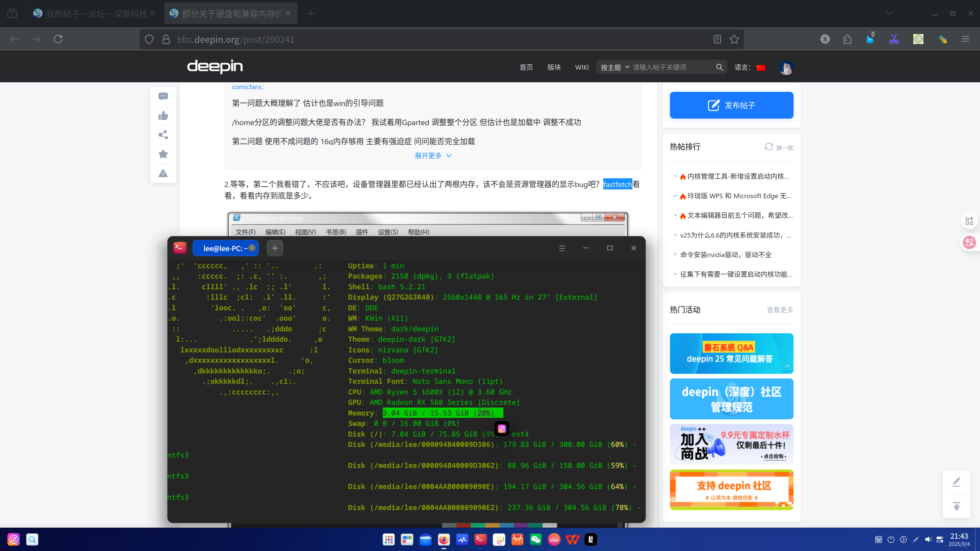980x551 pixels.
Task: Report the post with warning triangle icon
Action: tap(163, 173)
